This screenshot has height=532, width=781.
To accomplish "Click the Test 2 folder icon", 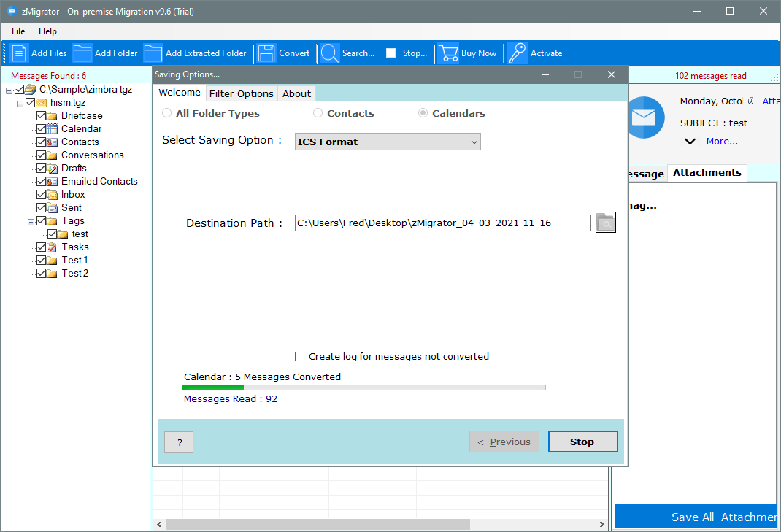I will click(x=52, y=274).
